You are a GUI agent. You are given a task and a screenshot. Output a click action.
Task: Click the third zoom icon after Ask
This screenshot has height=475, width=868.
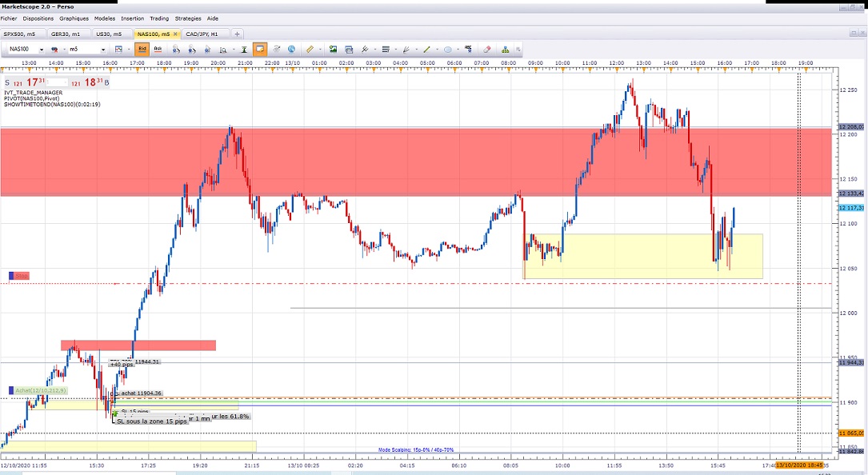tap(207, 50)
